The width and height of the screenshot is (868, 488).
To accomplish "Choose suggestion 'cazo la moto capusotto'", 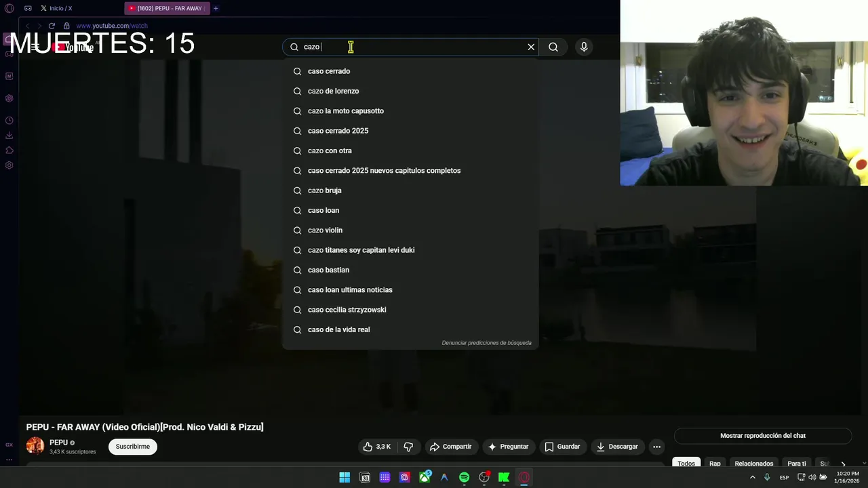I will 410,111.
